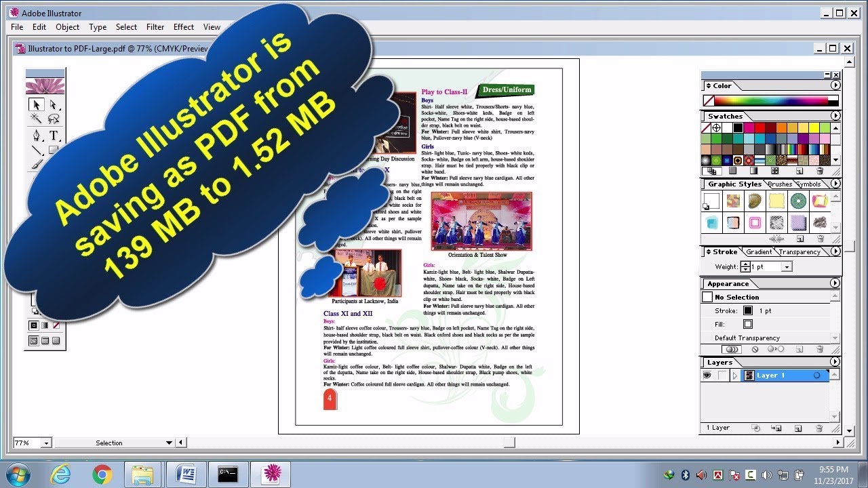
Task: Open the Type menu
Action: [x=98, y=27]
